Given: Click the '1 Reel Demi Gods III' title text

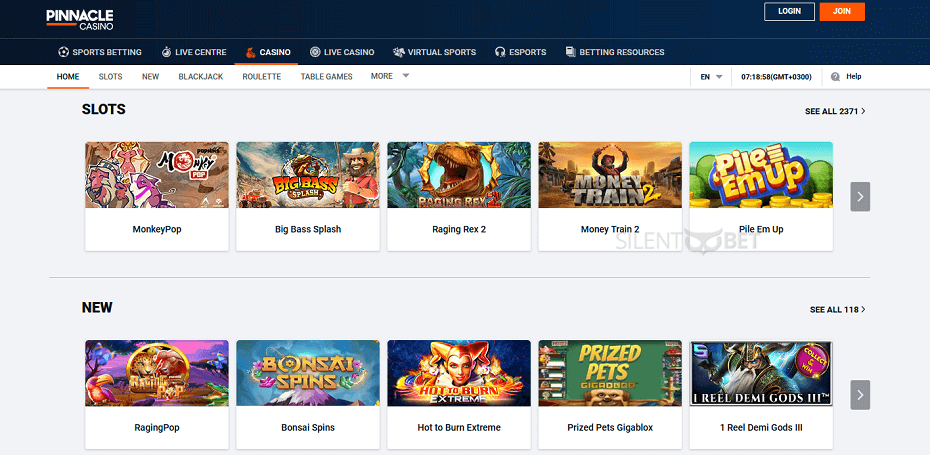Looking at the screenshot, I should pos(761,427).
